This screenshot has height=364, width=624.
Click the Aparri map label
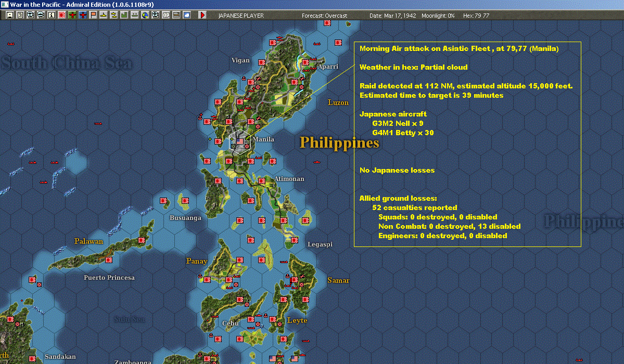(328, 67)
